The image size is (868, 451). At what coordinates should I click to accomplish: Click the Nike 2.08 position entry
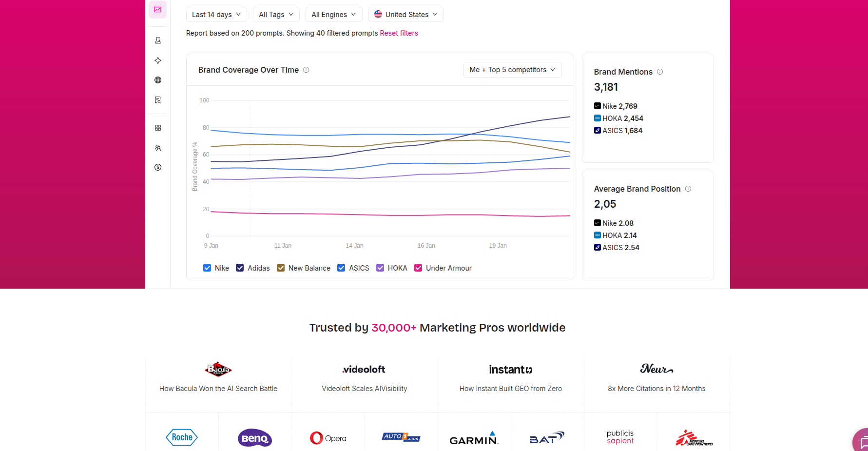coord(614,223)
